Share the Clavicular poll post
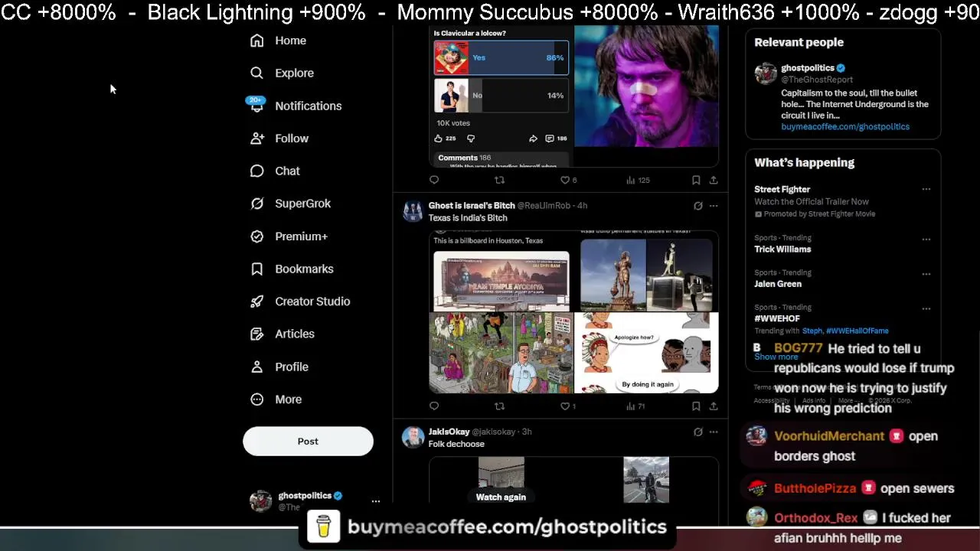 click(x=714, y=180)
